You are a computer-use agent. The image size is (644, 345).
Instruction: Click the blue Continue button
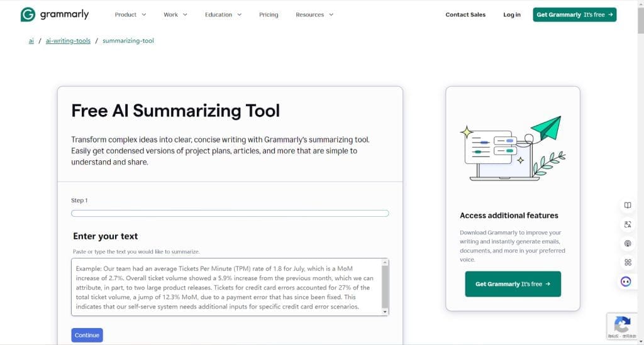[x=87, y=335]
